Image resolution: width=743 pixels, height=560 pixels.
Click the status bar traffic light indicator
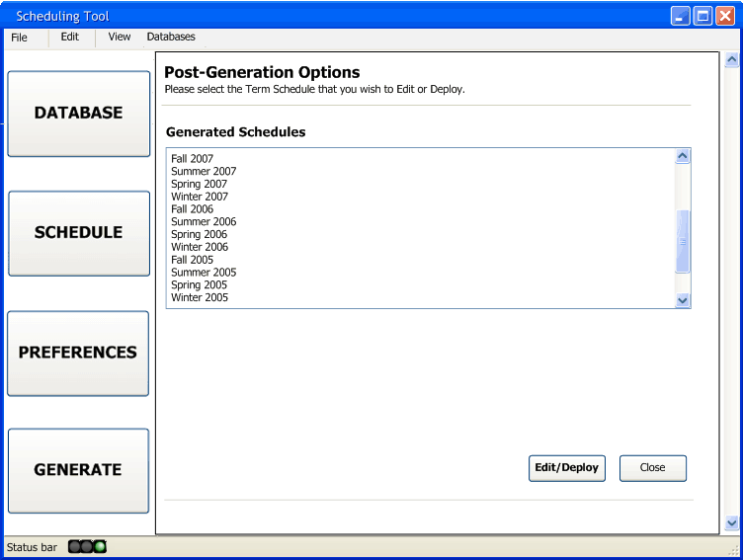pos(87,547)
